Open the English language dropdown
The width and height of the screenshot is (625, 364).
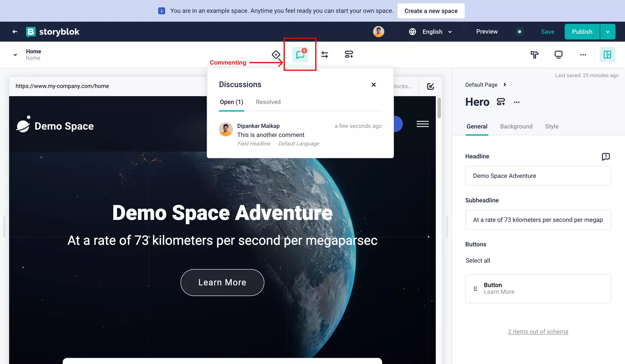431,32
